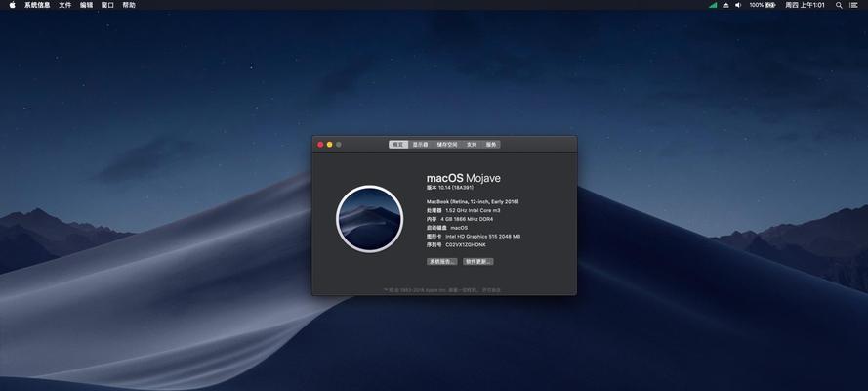This screenshot has height=391, width=868.
Task: Click the 1.52 GHz Intel Core m3 value
Action: 473,210
